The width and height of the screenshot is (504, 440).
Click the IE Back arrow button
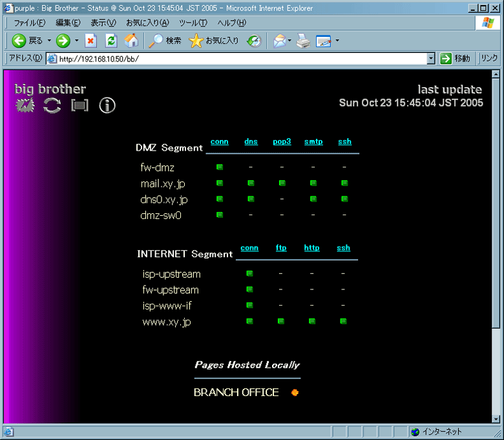click(19, 41)
